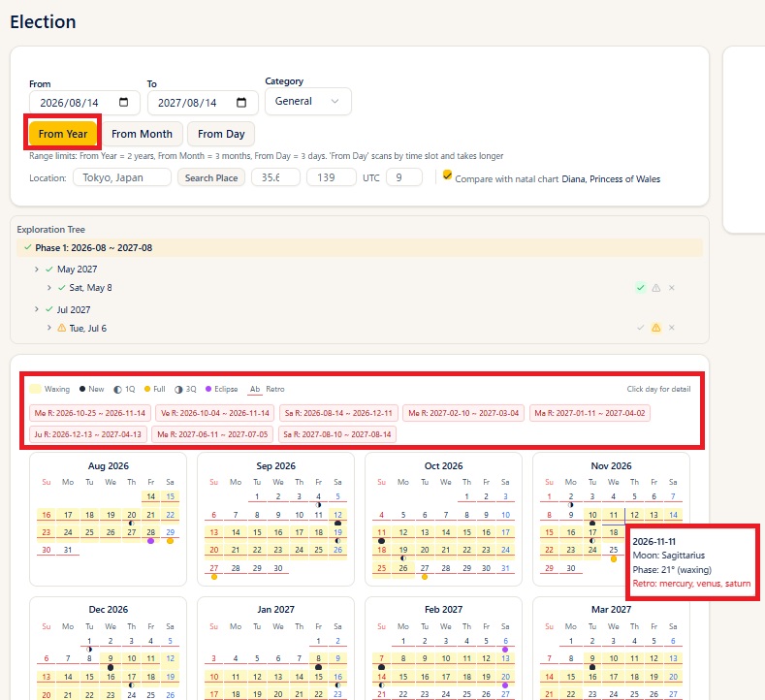Click the 3Q half-moon legend icon
This screenshot has height=700, width=765.
point(178,390)
